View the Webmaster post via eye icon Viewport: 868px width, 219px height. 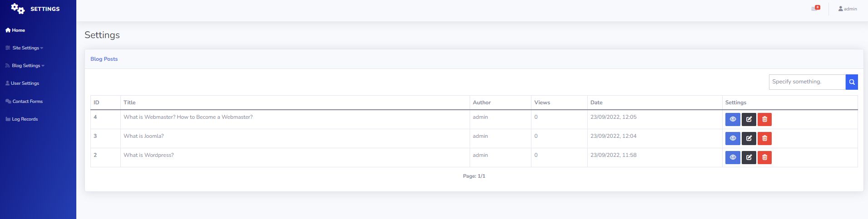733,119
